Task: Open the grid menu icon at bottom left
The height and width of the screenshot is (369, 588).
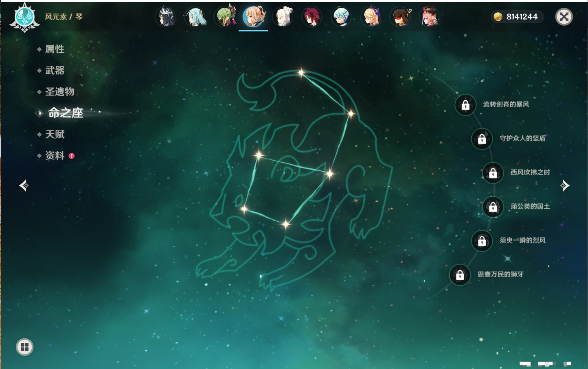Action: 24,347
